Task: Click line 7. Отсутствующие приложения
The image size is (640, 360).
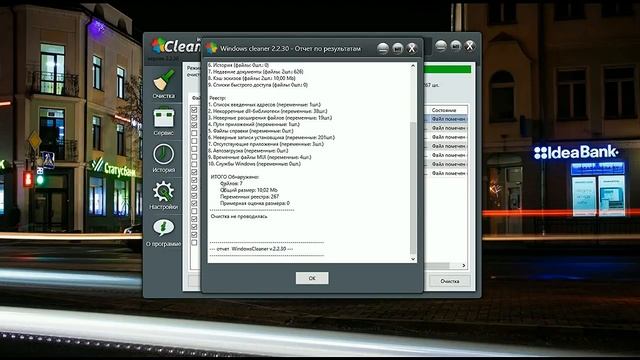Action: [266, 144]
